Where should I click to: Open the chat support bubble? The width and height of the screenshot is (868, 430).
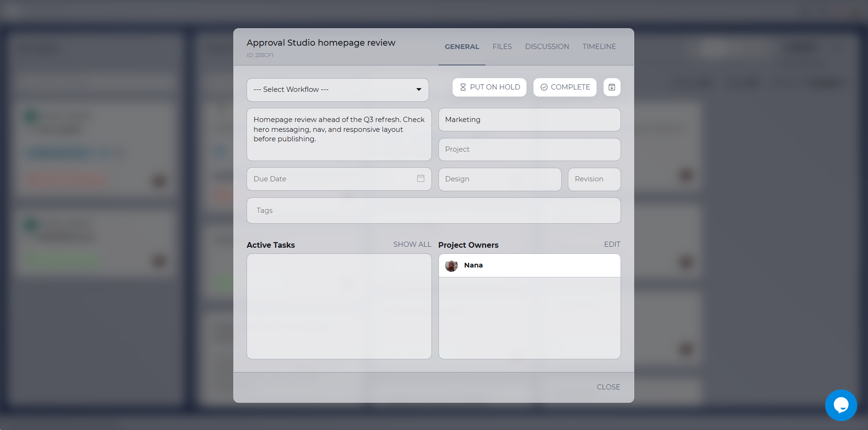841,405
